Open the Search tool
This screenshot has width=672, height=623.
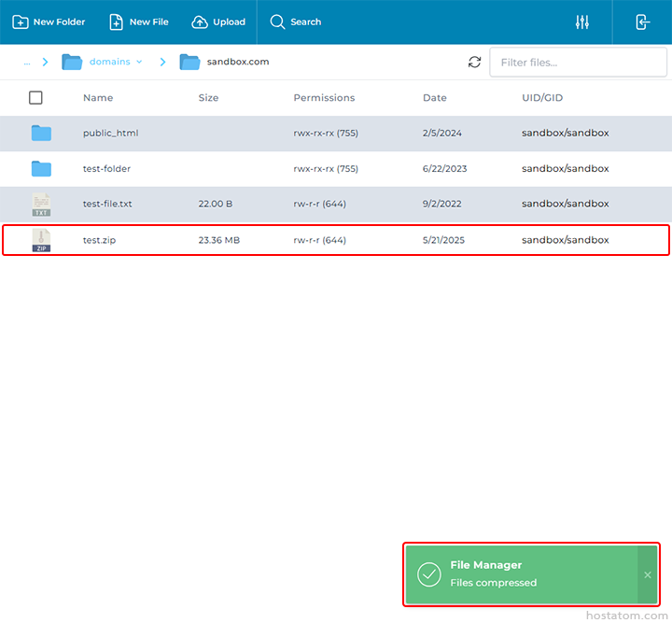click(x=295, y=21)
